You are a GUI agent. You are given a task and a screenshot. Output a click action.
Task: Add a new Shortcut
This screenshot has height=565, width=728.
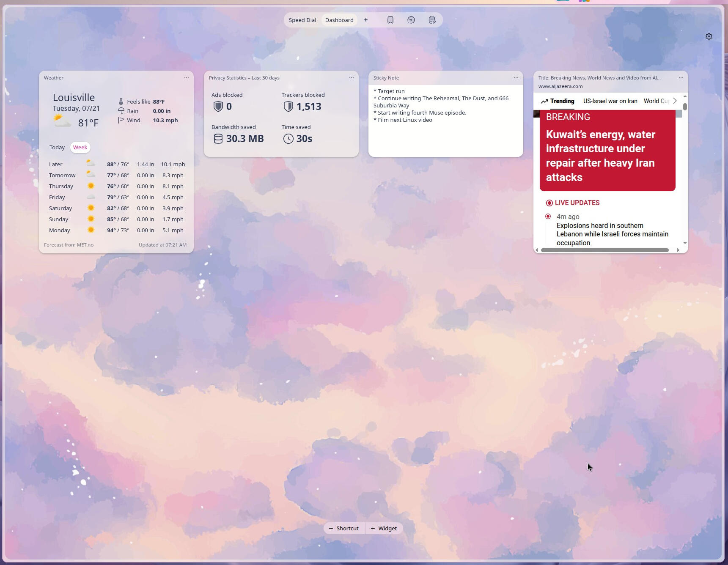pyautogui.click(x=344, y=528)
